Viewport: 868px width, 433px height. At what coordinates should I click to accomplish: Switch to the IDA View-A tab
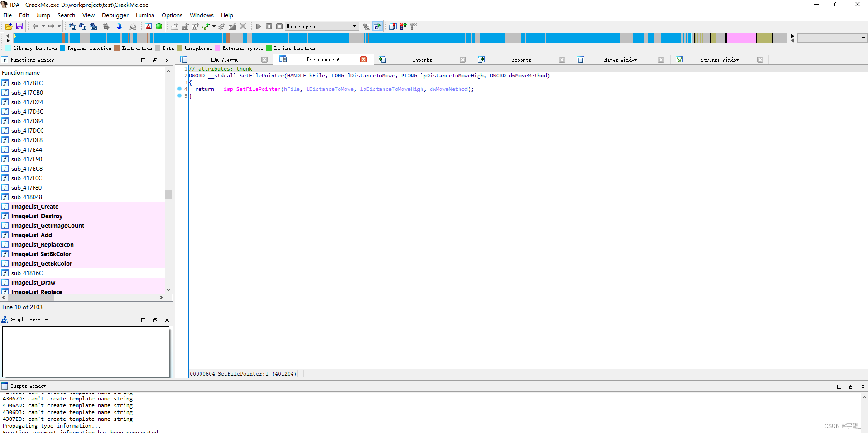(224, 60)
